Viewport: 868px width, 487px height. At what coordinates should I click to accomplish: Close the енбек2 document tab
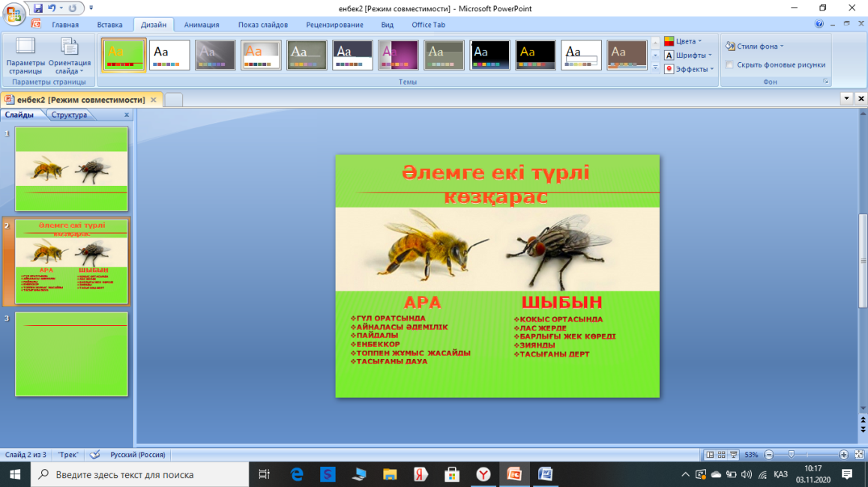pos(154,100)
